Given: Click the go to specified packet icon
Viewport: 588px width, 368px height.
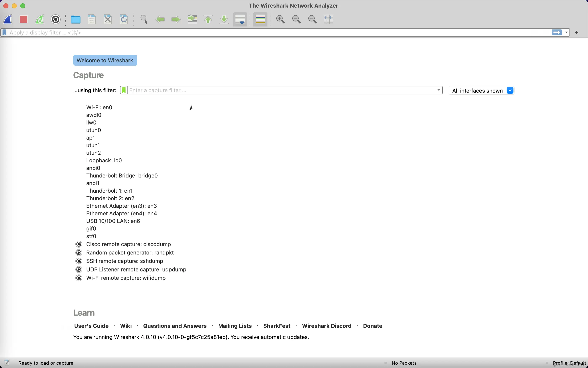Looking at the screenshot, I should tap(192, 19).
